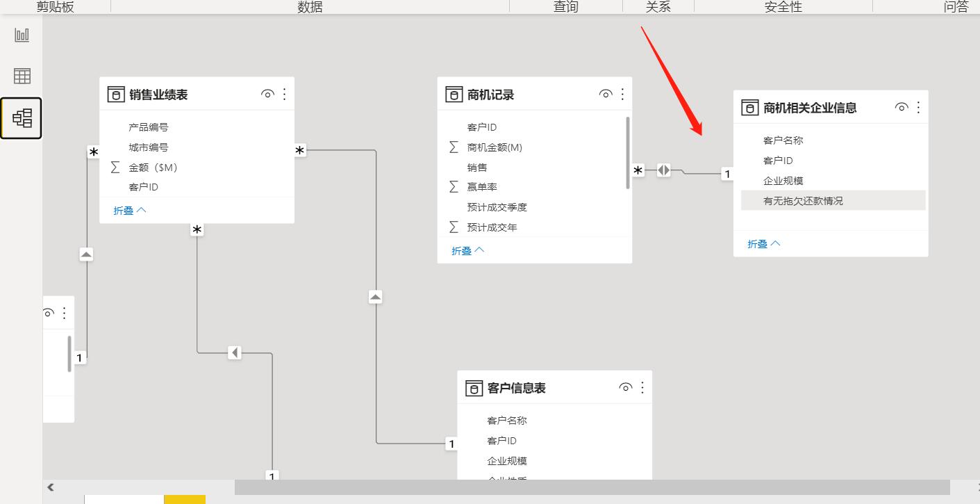Collapse the 商机记录 field list

[468, 250]
